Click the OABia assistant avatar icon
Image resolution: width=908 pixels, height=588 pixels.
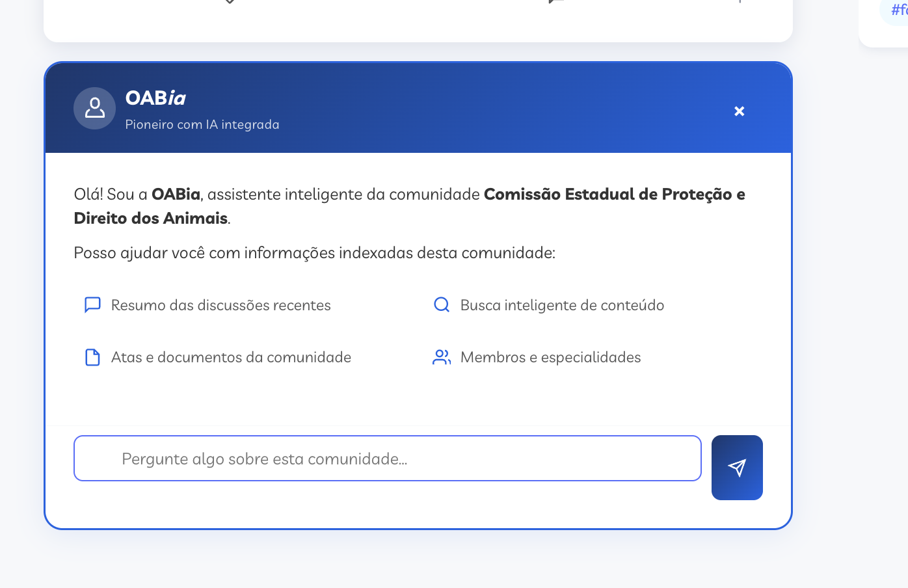[94, 108]
